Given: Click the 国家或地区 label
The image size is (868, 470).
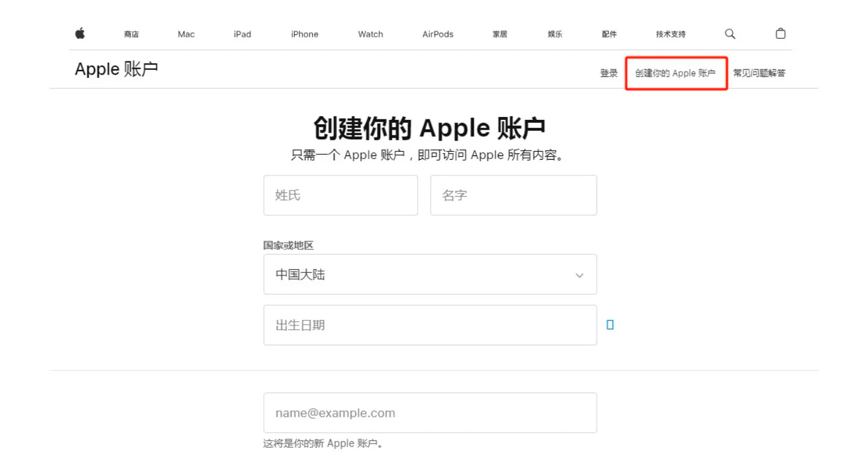Looking at the screenshot, I should click(288, 245).
